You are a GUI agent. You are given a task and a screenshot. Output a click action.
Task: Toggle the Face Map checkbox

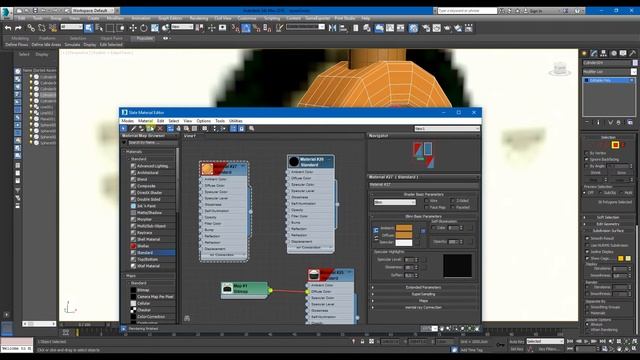point(427,207)
